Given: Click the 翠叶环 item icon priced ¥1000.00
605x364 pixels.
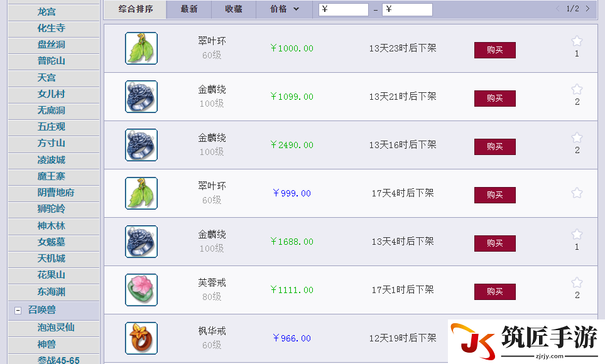Looking at the screenshot, I should pos(141,48).
